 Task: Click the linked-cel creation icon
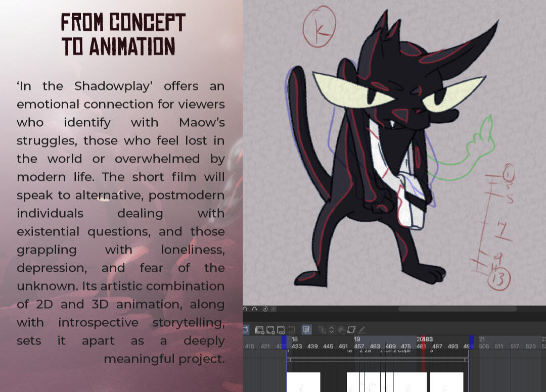(282, 329)
